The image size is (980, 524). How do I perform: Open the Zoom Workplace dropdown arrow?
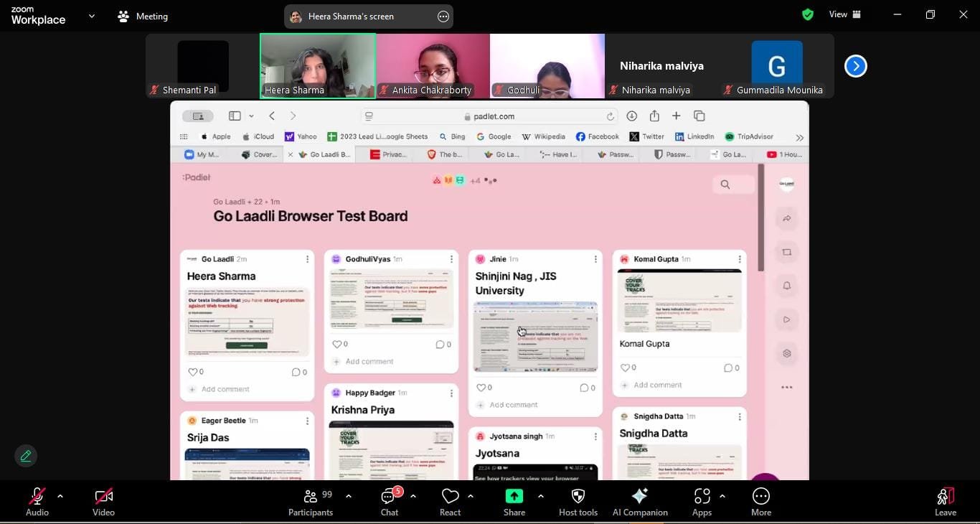click(91, 16)
